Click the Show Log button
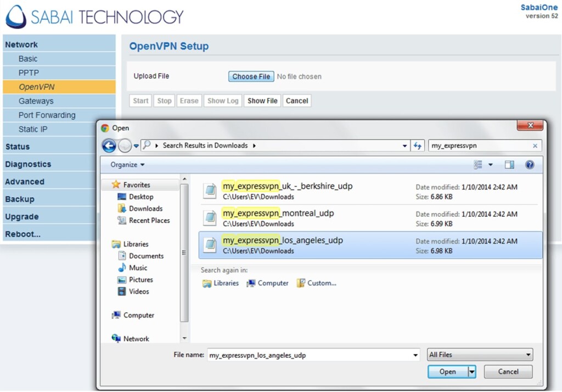 (223, 101)
